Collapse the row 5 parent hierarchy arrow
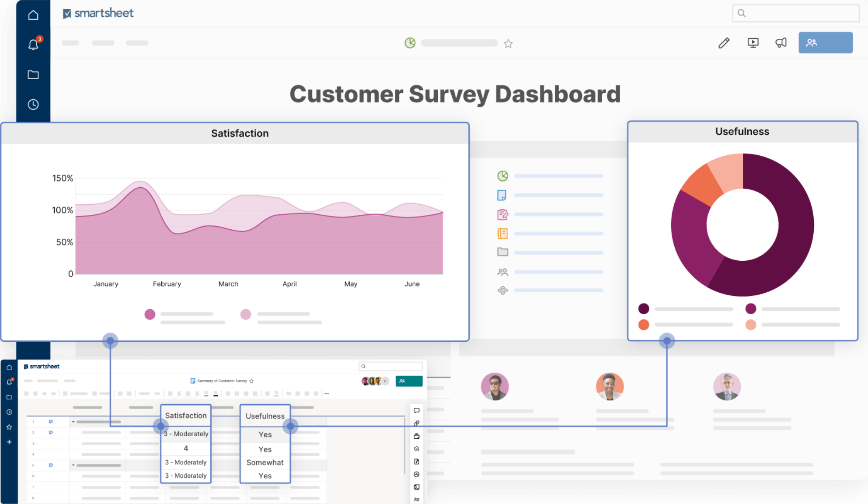The image size is (868, 504). (73, 465)
